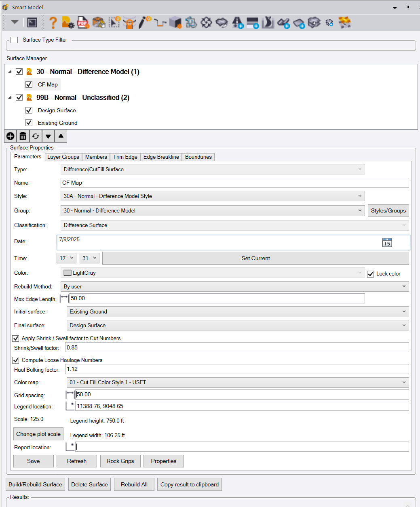Open the console window toolbar icon
The image size is (420, 507).
pyautogui.click(x=32, y=23)
